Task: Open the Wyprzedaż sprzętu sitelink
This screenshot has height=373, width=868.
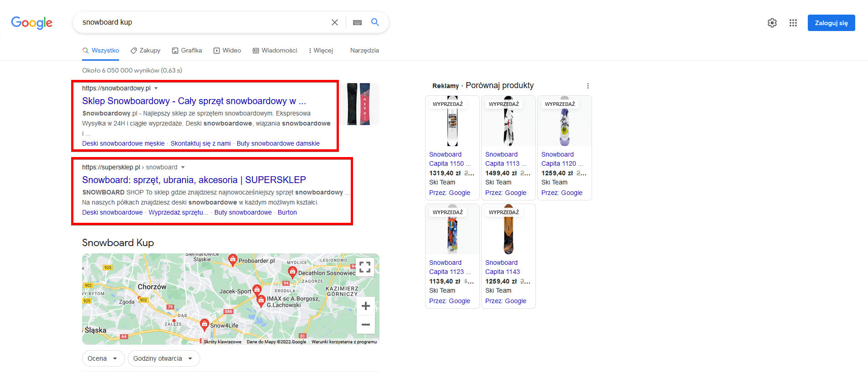Action: [178, 212]
